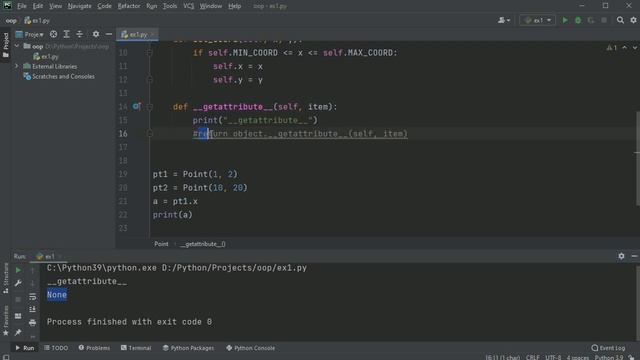
Task: Click the gray stop button in top toolbar
Action: click(x=604, y=20)
